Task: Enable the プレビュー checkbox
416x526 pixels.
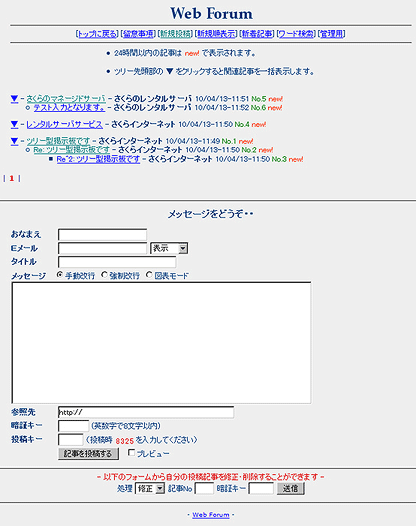Action: (132, 453)
